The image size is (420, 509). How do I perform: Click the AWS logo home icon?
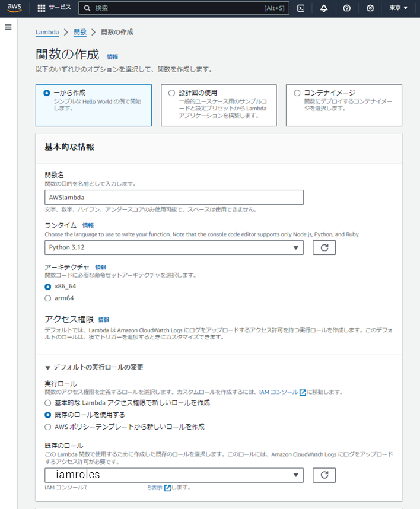coord(14,8)
